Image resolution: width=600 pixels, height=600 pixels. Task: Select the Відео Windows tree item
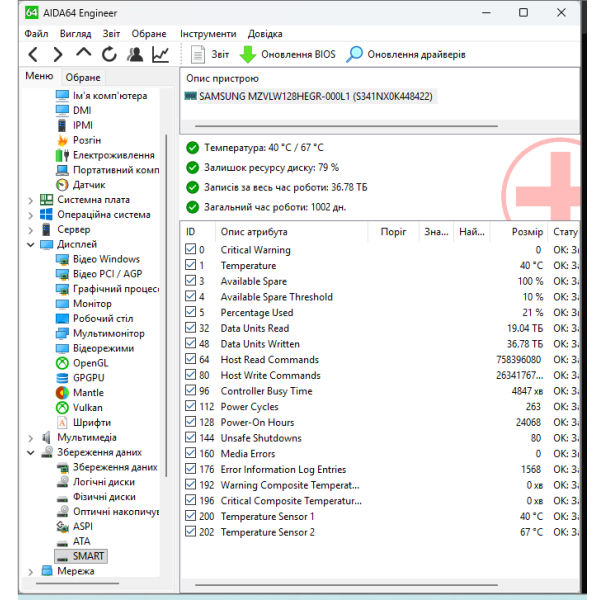98,259
